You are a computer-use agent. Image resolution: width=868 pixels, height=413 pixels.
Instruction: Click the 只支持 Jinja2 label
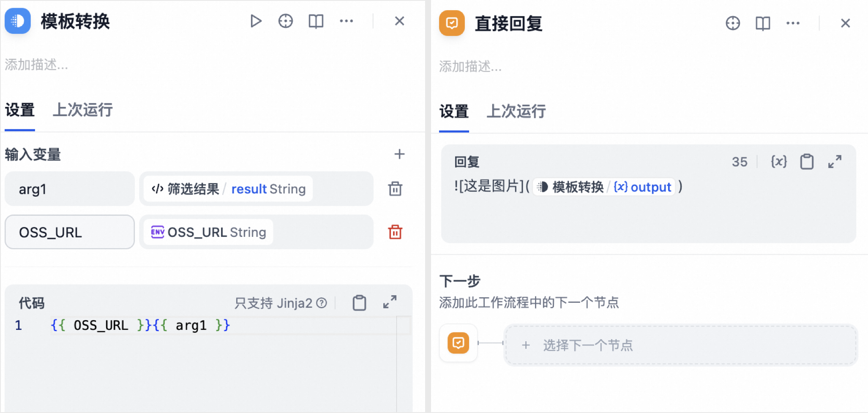[273, 303]
